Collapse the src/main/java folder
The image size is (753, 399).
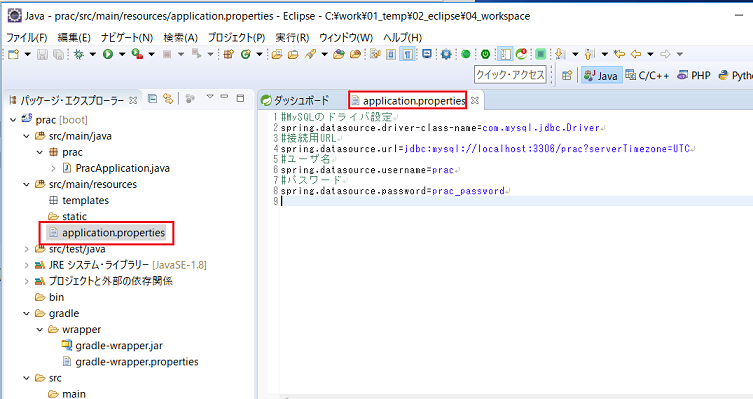coord(26,136)
